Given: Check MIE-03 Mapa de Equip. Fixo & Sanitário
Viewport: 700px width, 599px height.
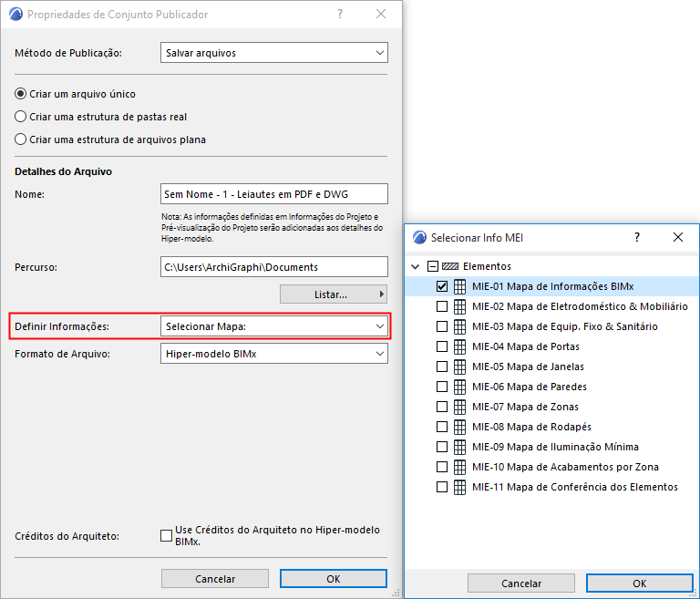Looking at the screenshot, I should pyautogui.click(x=442, y=326).
